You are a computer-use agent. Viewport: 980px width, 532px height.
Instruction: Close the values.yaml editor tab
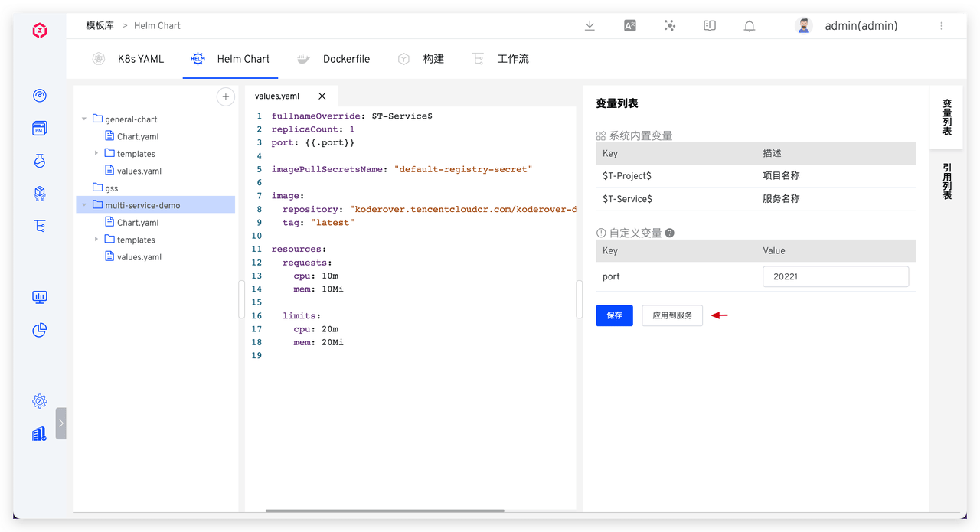322,96
